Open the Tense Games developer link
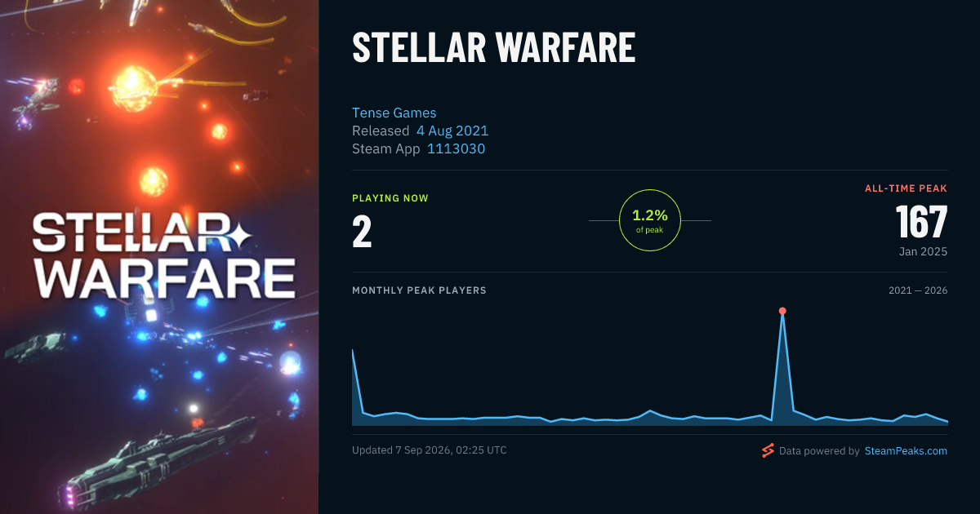Screen dimensions: 980x514 pyautogui.click(x=394, y=113)
